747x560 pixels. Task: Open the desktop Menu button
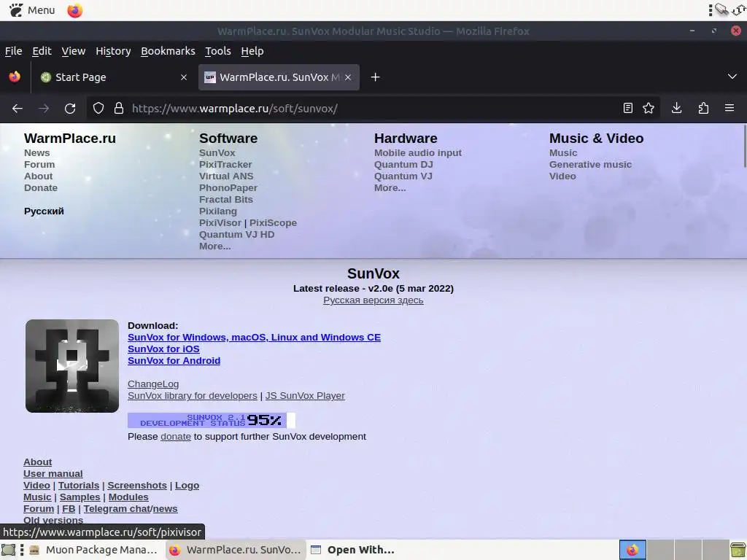(x=32, y=10)
